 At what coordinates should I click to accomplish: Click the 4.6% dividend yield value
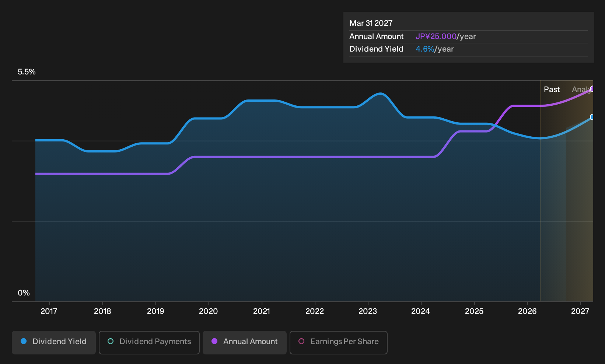(425, 49)
